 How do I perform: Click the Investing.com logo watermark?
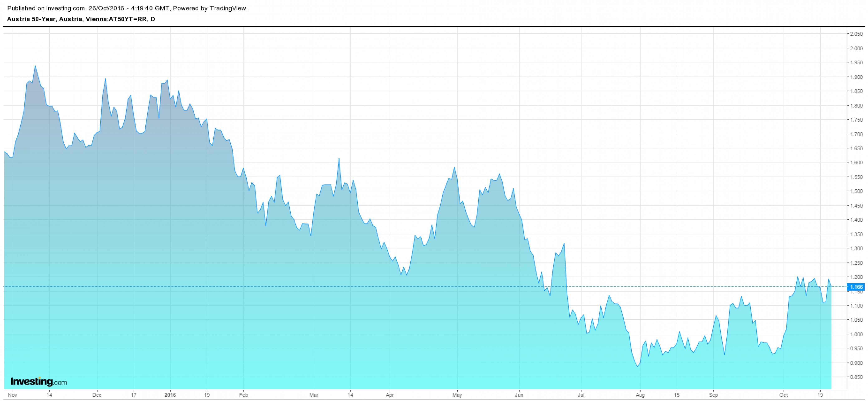[38, 381]
